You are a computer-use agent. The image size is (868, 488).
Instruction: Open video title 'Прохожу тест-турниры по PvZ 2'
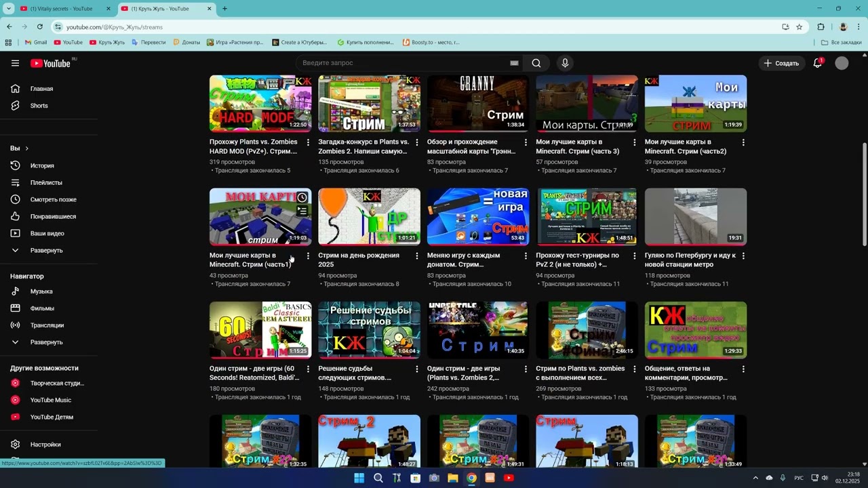coord(577,260)
